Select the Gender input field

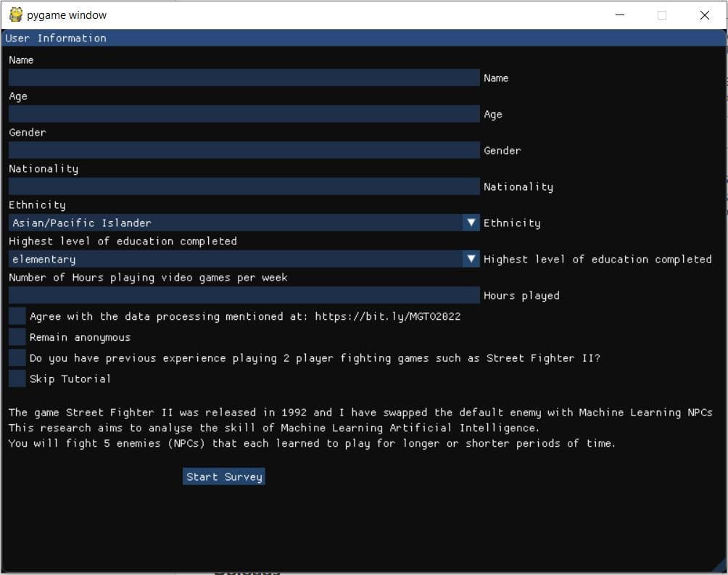[x=244, y=150]
